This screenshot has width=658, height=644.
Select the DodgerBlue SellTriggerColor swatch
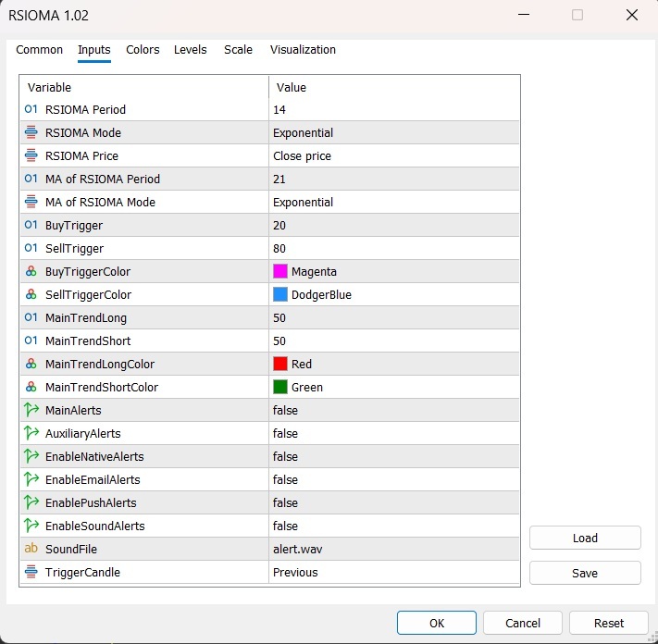[280, 294]
